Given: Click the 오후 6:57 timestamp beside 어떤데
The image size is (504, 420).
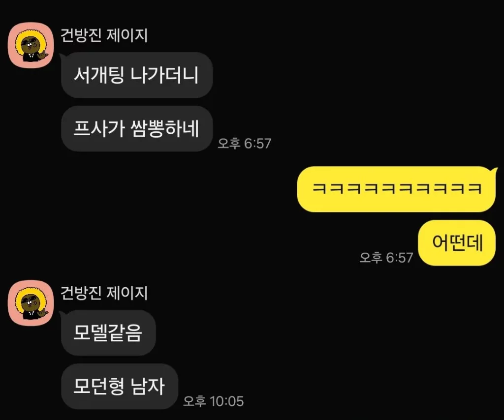Looking at the screenshot, I should 386,258.
